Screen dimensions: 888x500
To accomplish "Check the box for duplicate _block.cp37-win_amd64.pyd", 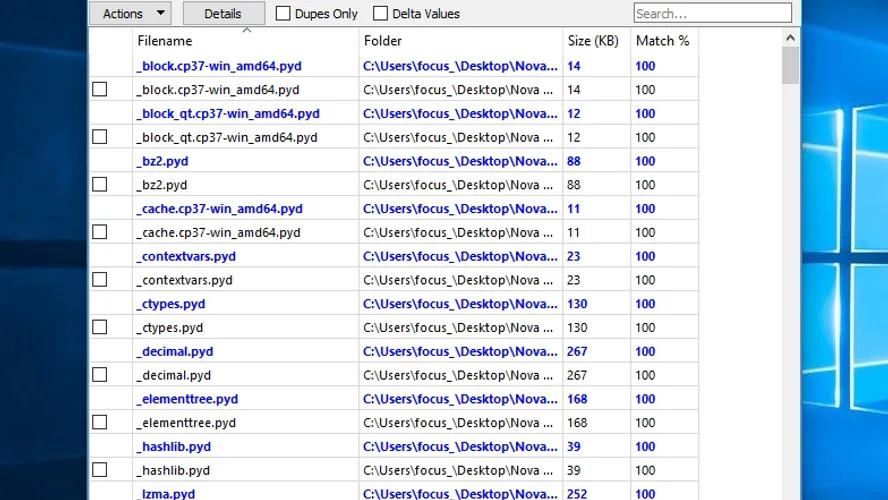I will 100,90.
